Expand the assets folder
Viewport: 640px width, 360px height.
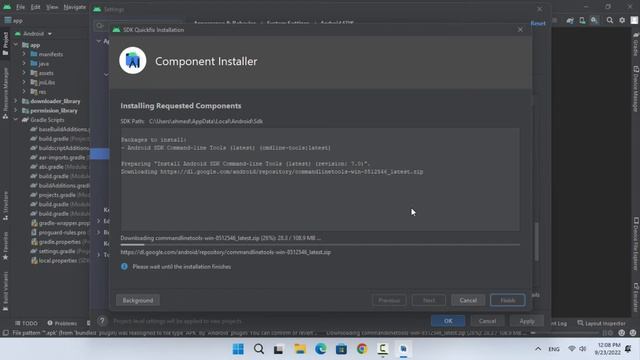click(24, 73)
